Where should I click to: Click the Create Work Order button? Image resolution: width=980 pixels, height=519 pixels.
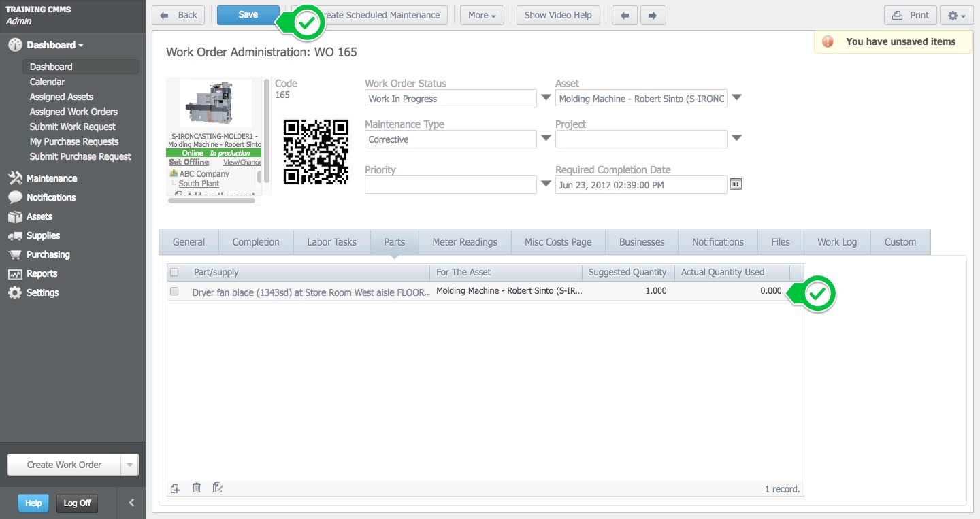[64, 465]
